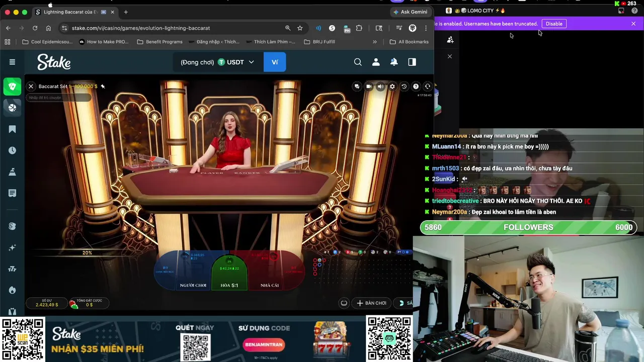Screen dimensions: 644x362
Task: Open the Stake hamburger menu
Action: (12, 62)
